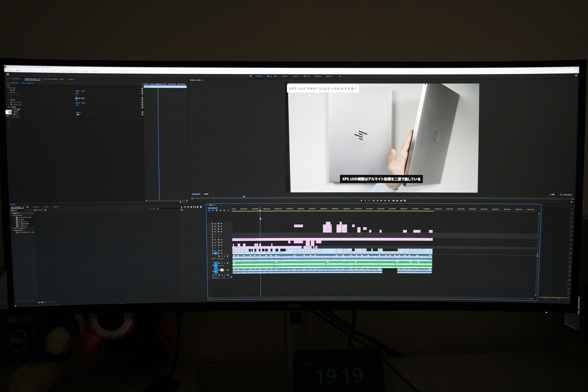Click the Lift button
The image size is (588, 392).
(x=394, y=201)
